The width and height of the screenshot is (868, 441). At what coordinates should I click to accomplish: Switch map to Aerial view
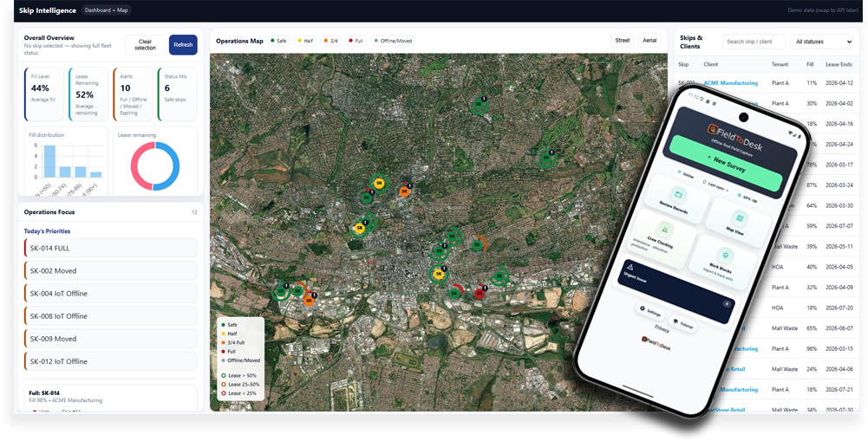click(x=649, y=41)
